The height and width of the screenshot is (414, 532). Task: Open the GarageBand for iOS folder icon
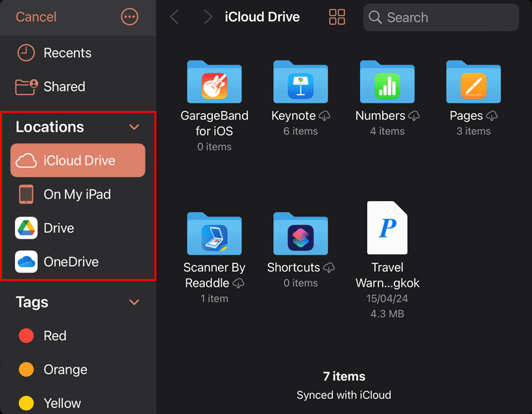(214, 82)
